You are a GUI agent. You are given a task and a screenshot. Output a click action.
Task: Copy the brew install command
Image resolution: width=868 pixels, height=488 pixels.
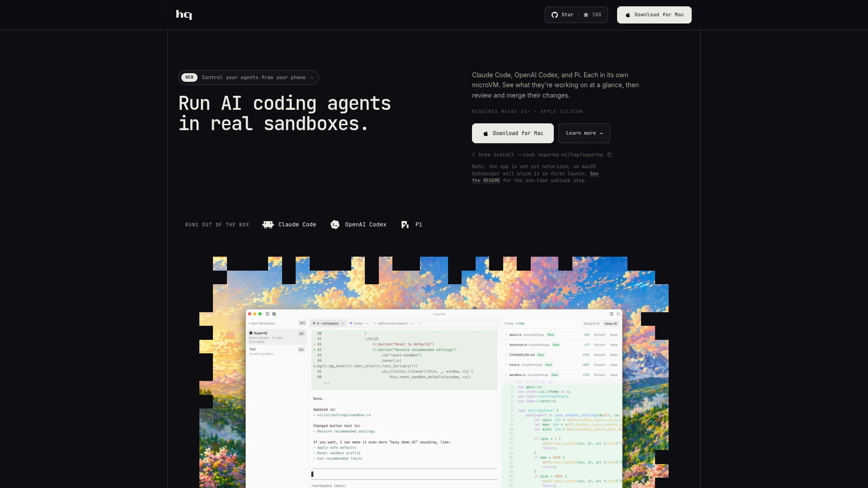coord(609,155)
